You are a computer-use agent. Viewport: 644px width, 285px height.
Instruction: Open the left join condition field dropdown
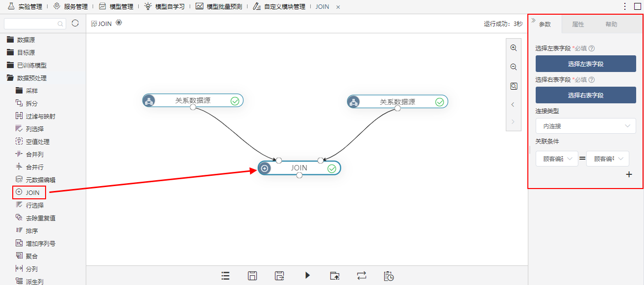557,159
